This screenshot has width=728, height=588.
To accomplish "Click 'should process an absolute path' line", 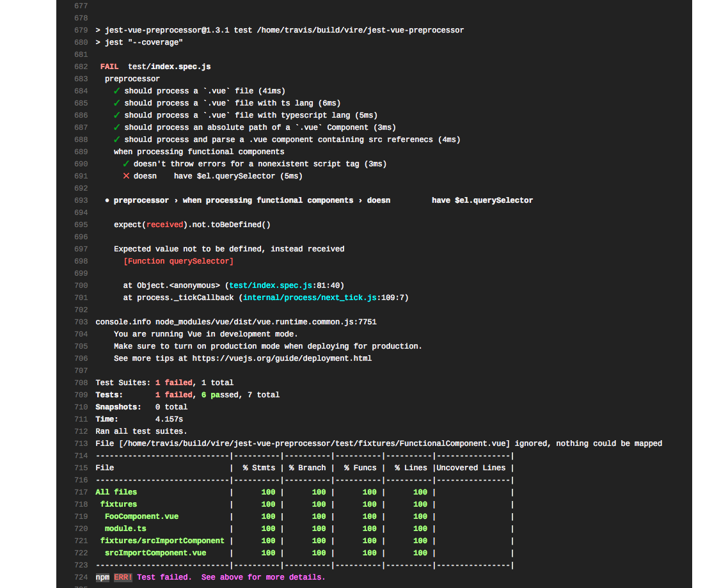I will pos(260,127).
